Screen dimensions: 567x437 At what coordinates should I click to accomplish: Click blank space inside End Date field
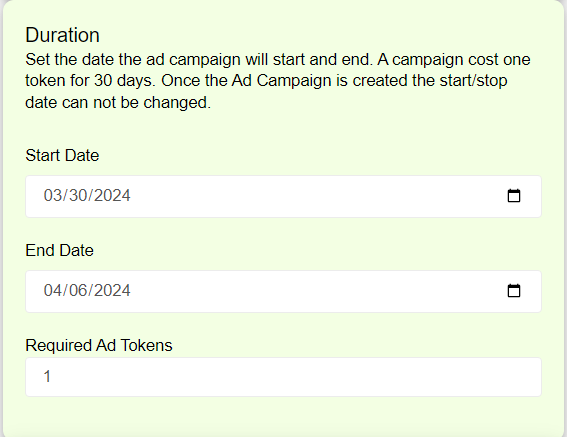click(318, 291)
